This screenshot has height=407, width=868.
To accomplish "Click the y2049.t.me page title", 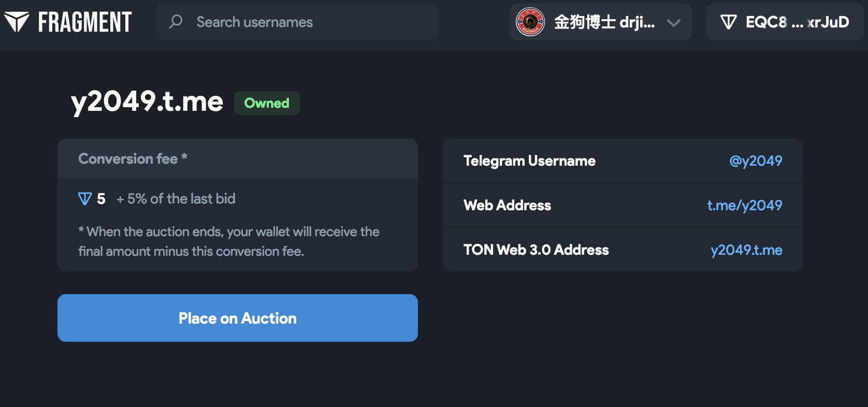I will pos(147,102).
